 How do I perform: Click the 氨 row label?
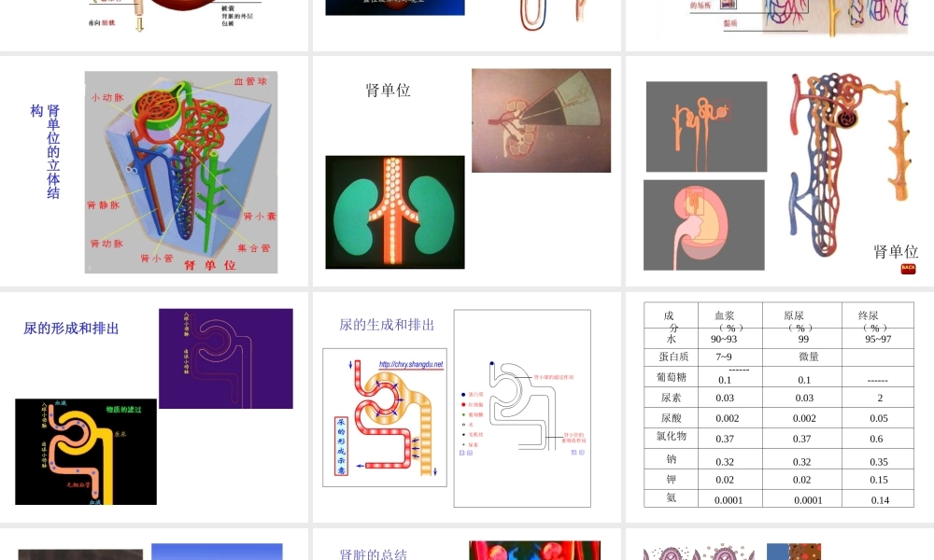672,497
